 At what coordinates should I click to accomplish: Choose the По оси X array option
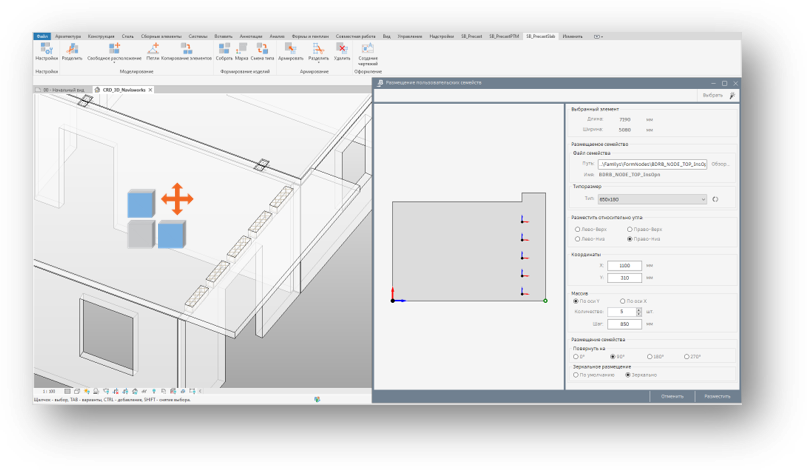(x=623, y=301)
